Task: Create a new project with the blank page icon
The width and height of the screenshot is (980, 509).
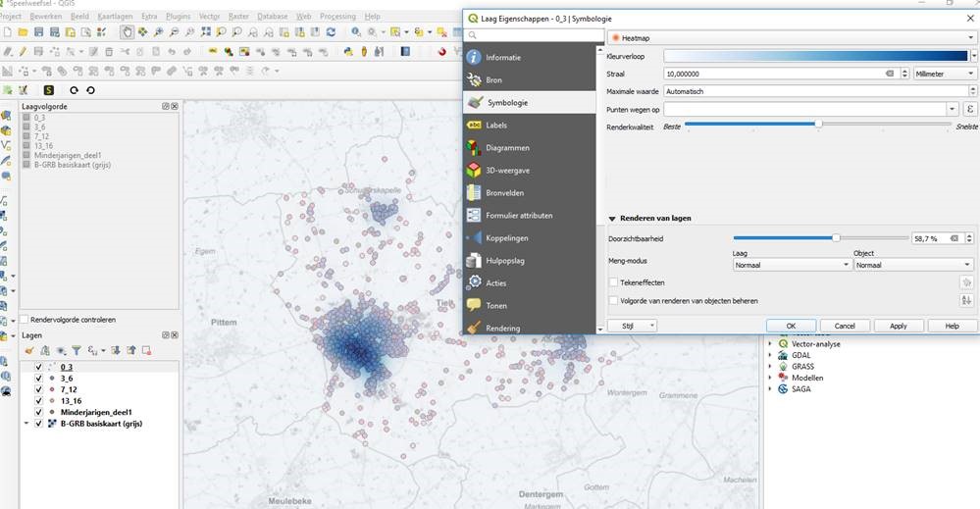Action: [x=8, y=31]
